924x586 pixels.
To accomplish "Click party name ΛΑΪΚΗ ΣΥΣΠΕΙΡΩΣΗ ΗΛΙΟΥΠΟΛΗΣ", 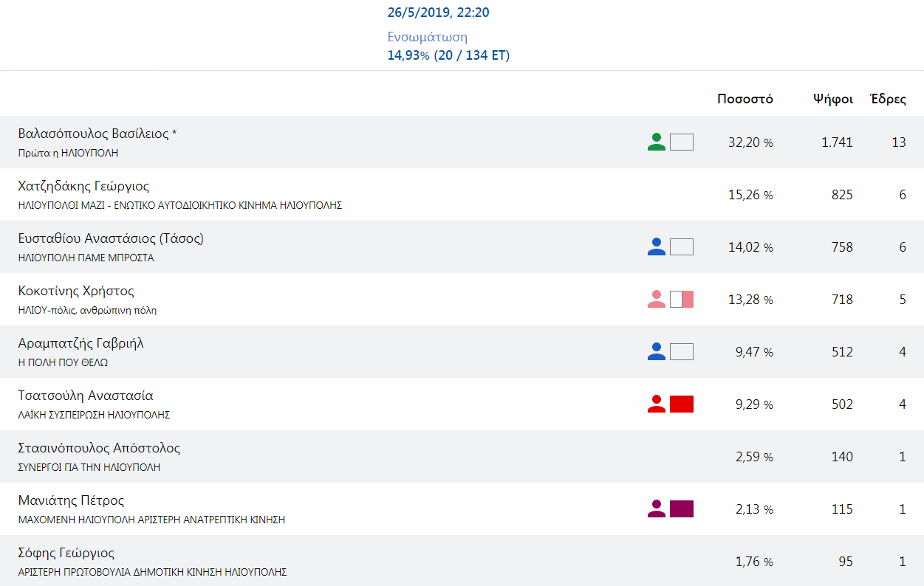I will click(x=95, y=416).
